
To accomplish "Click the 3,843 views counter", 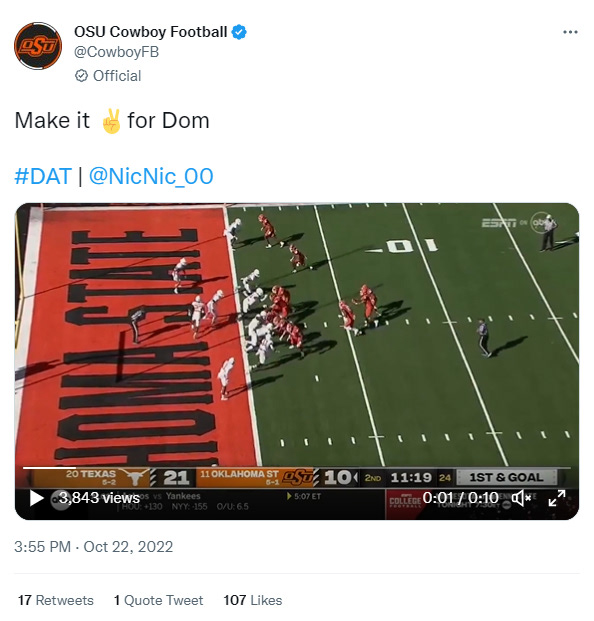I will click(99, 498).
